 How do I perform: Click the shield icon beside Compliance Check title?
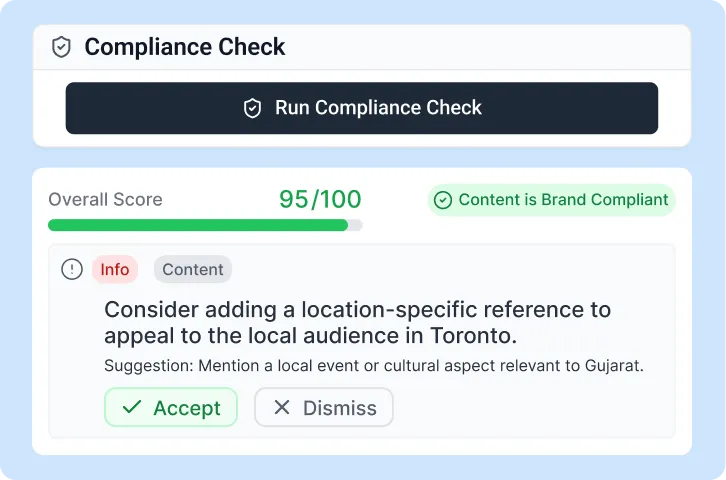62,47
